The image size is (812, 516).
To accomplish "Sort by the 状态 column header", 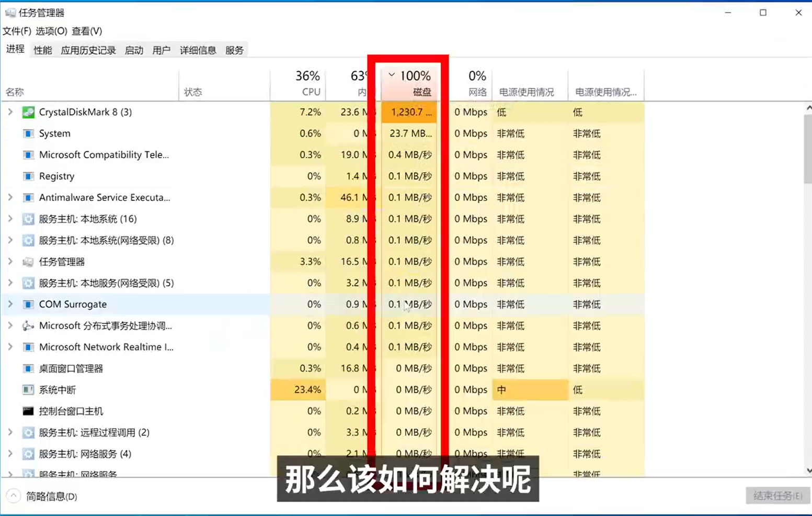I will click(224, 84).
